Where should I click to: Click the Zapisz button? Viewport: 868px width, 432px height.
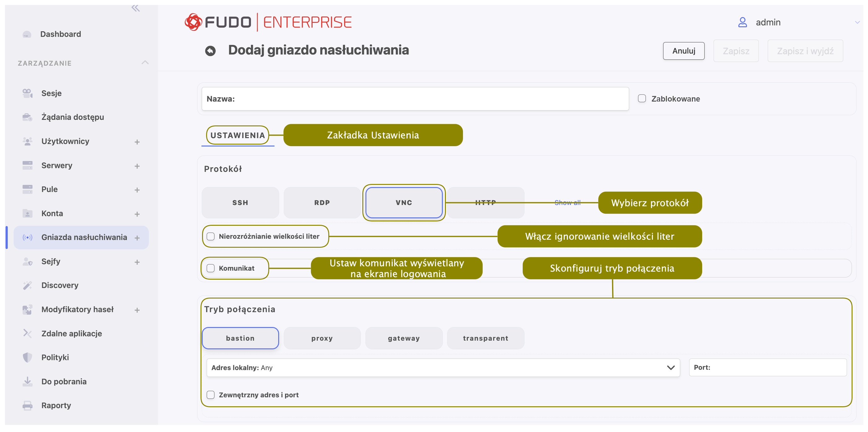click(x=736, y=51)
